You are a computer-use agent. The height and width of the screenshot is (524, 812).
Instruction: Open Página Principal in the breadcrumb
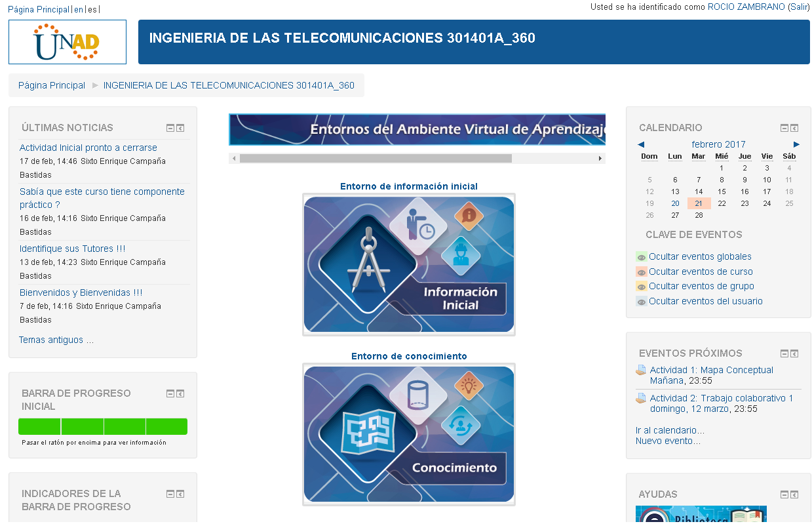[52, 85]
